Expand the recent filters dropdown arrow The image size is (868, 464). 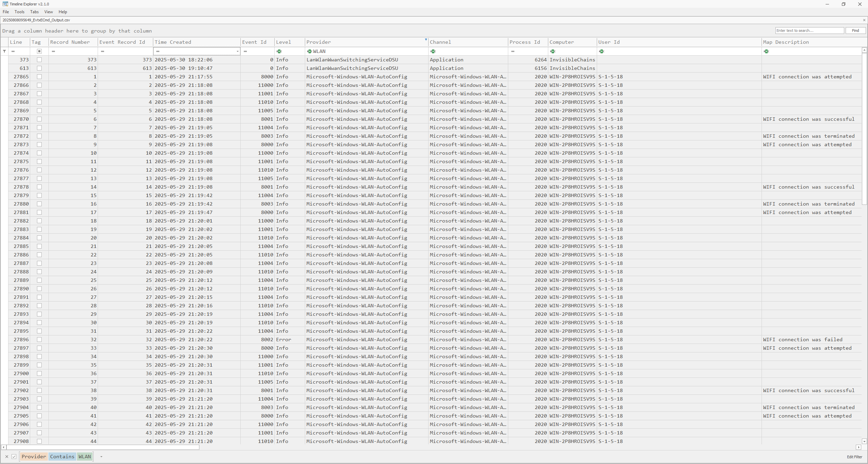pyautogui.click(x=101, y=457)
